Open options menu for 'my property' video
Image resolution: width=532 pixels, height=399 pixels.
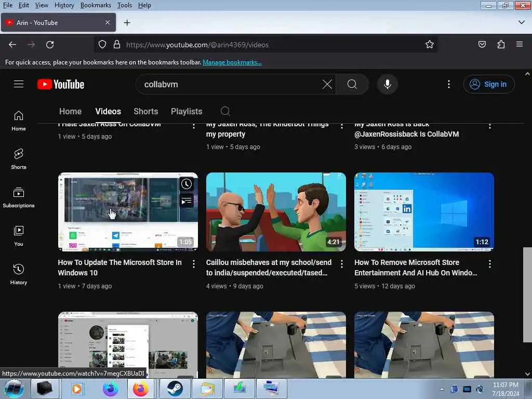pyautogui.click(x=342, y=126)
